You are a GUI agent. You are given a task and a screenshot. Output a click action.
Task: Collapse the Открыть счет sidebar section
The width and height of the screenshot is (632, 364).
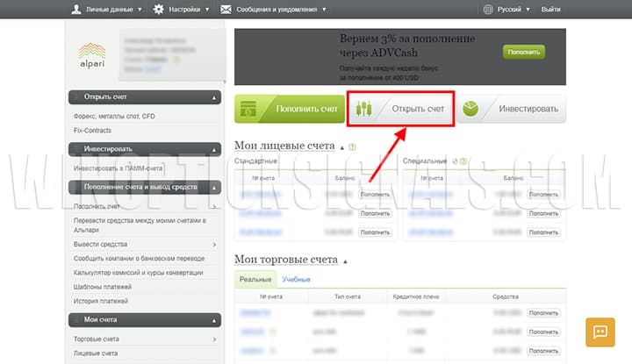[215, 97]
